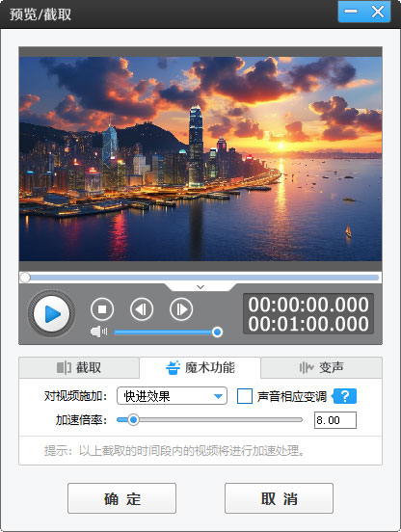401x532 pixels.
Task: Enable the 声音相应变调 checkbox
Action: [244, 396]
